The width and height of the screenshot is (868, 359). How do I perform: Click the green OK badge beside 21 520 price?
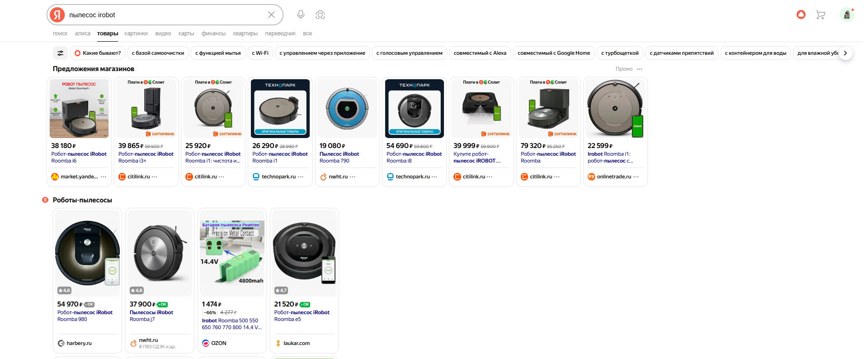305,305
